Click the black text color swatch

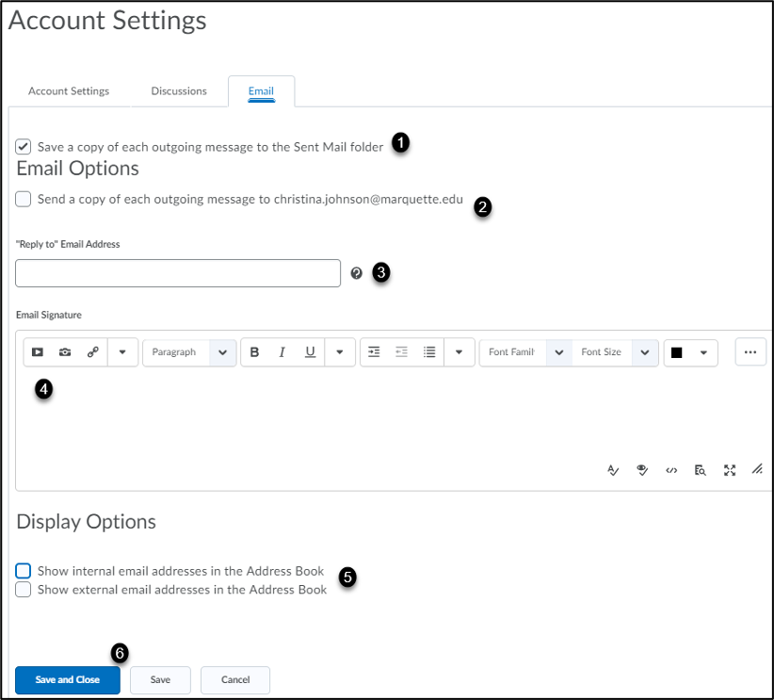coord(676,352)
